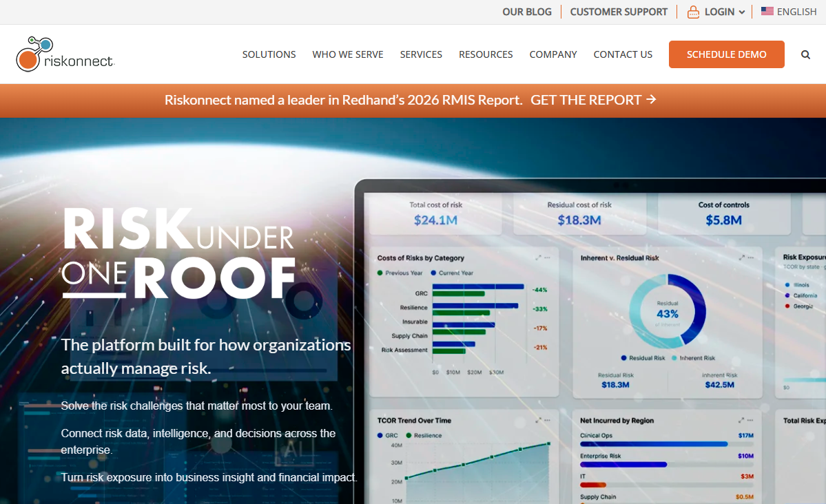
Task: Click the "Supply Chain" label in Costs chart
Action: click(x=409, y=336)
